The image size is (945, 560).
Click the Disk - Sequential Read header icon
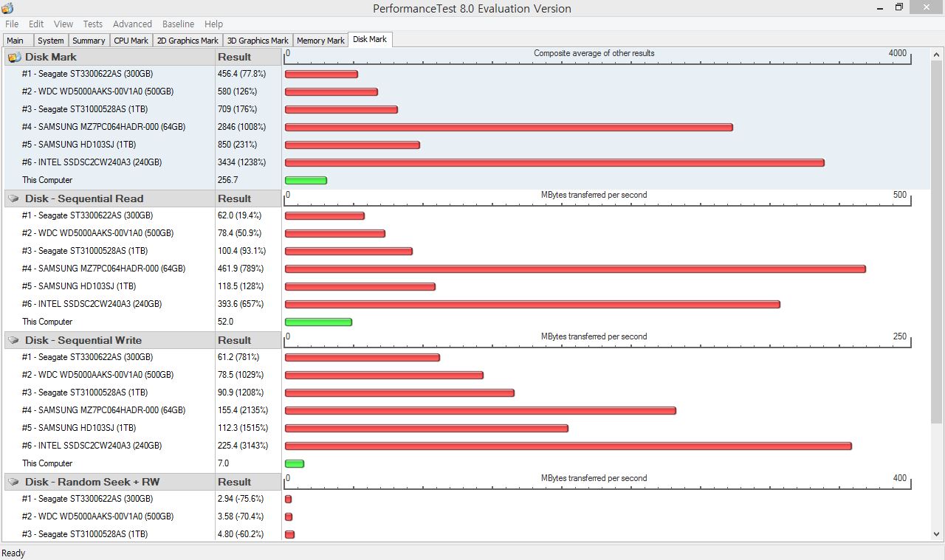click(14, 198)
